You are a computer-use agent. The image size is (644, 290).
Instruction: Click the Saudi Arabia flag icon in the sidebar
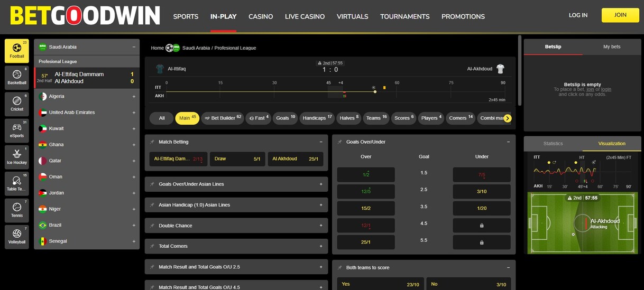point(42,47)
